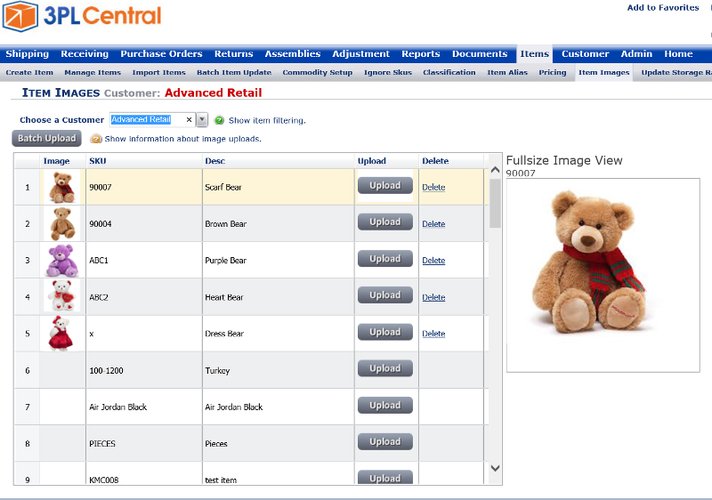Open the Adjustment menu
This screenshot has height=500, width=712.
(361, 54)
